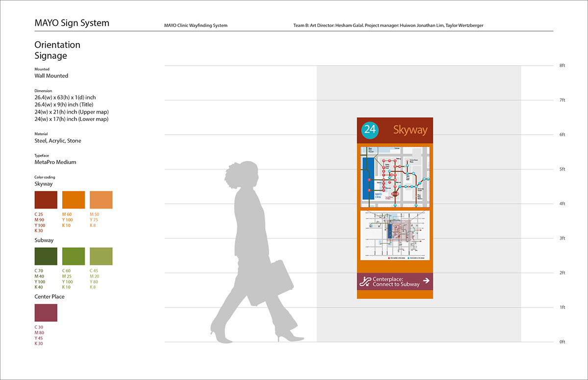Click the 1ft scale label
This screenshot has height=380, width=588.
[x=563, y=307]
